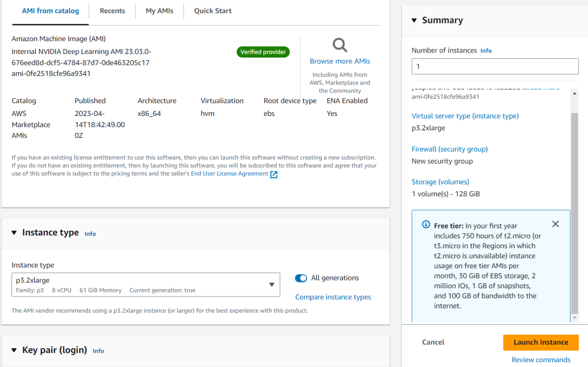
Task: Switch to the Recents tab
Action: click(112, 11)
